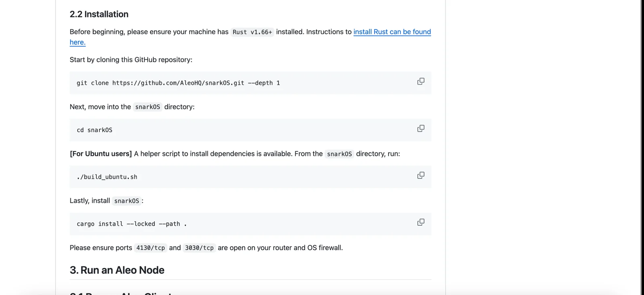The height and width of the screenshot is (295, 644).
Task: Click 'Start by cloning this GitHub repository' text
Action: [x=131, y=60]
